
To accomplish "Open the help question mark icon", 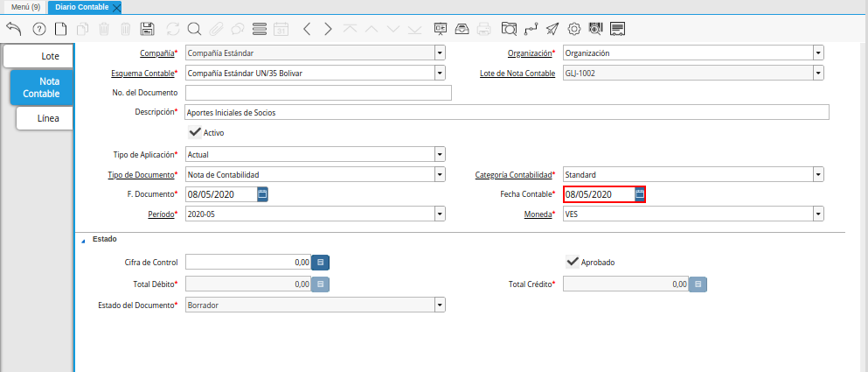I will point(38,29).
